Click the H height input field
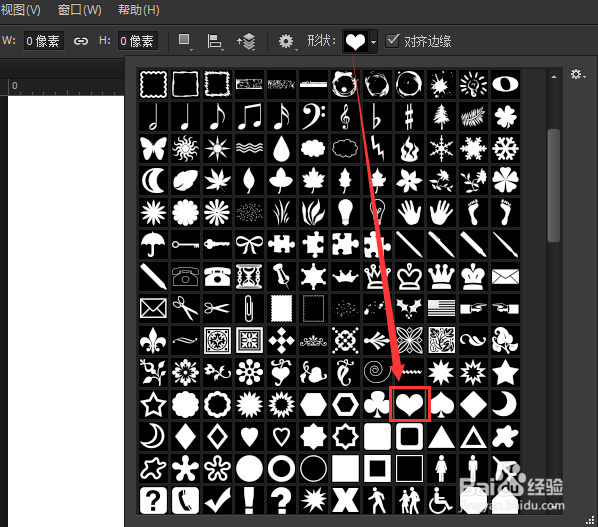 [137, 41]
